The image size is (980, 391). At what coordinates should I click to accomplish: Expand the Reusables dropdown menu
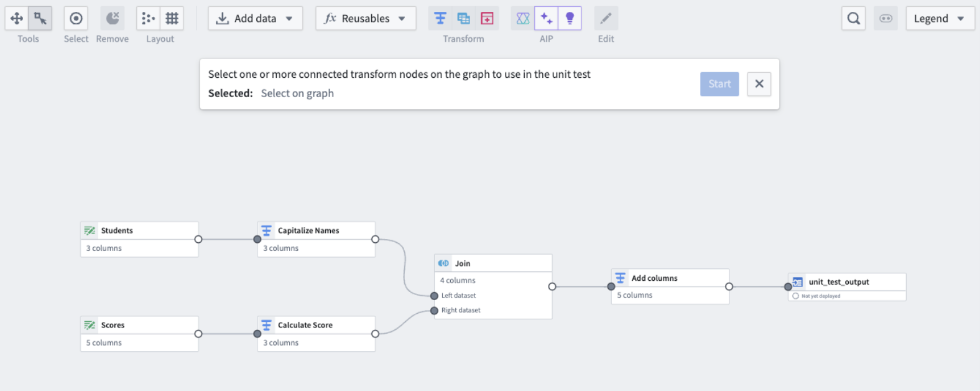(366, 19)
